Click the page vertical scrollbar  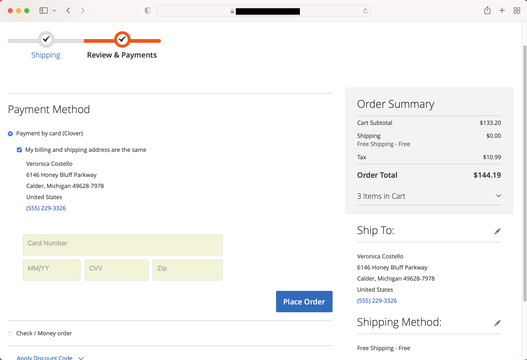[525, 173]
